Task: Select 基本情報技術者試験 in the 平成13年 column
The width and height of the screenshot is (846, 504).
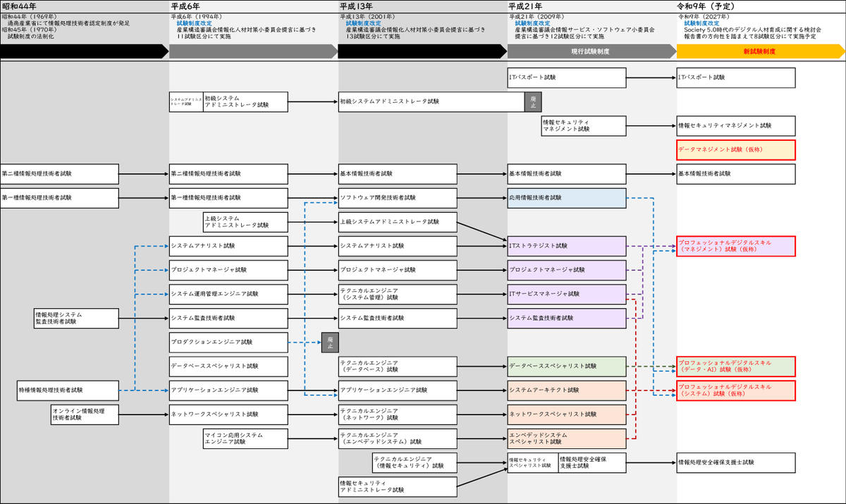Action: pyautogui.click(x=398, y=173)
